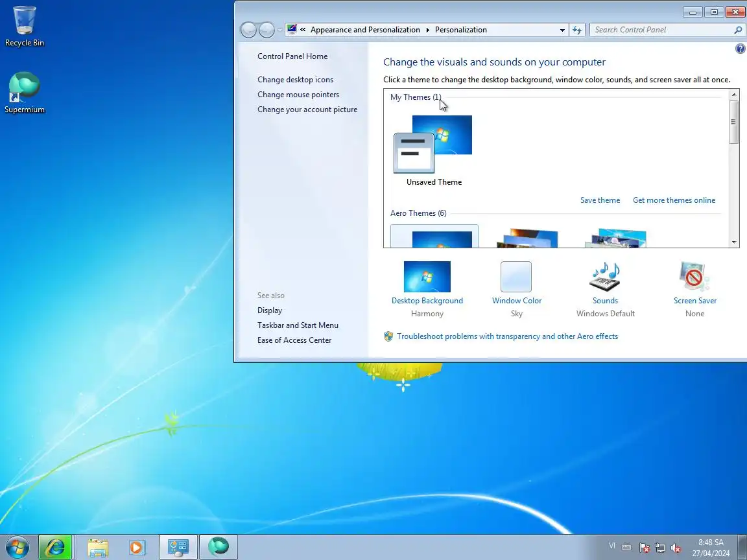Select the Supermium desktop shortcut
Viewport: 747px width, 560px height.
[24, 93]
